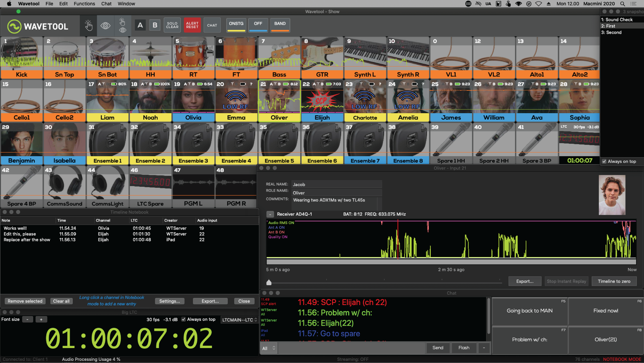Toggle the Quality ON graph legend
Image resolution: width=644 pixels, height=363 pixels.
point(278,237)
